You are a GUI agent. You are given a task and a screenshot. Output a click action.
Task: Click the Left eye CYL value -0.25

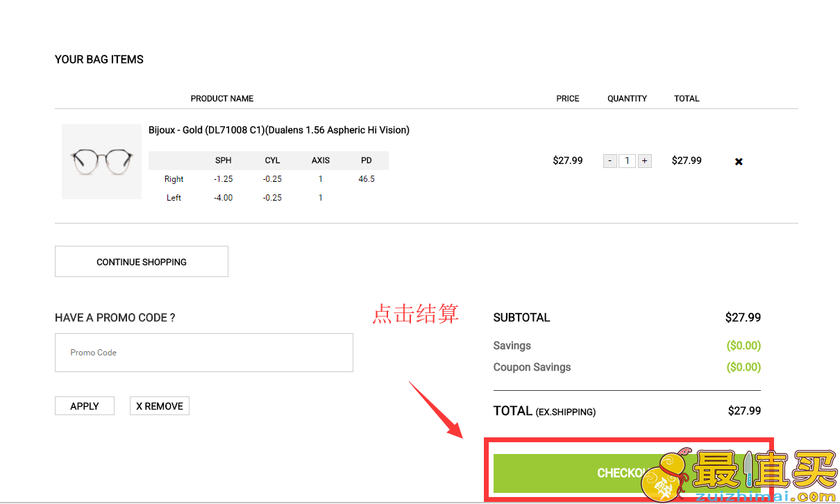[x=272, y=198]
